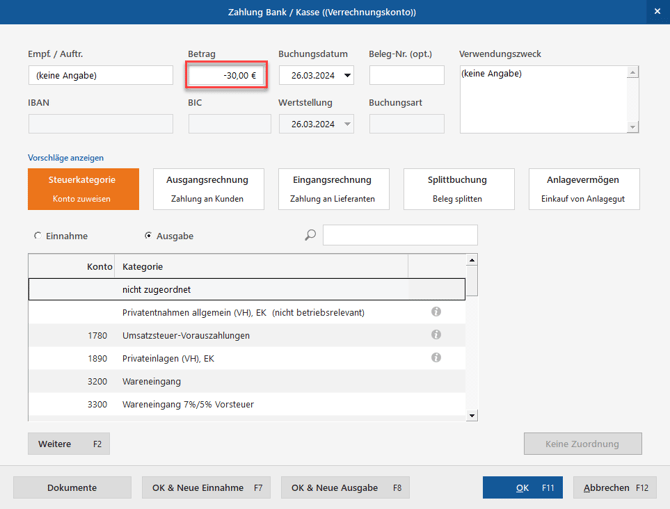
Task: Click into the Betrag amount field
Action: [227, 75]
